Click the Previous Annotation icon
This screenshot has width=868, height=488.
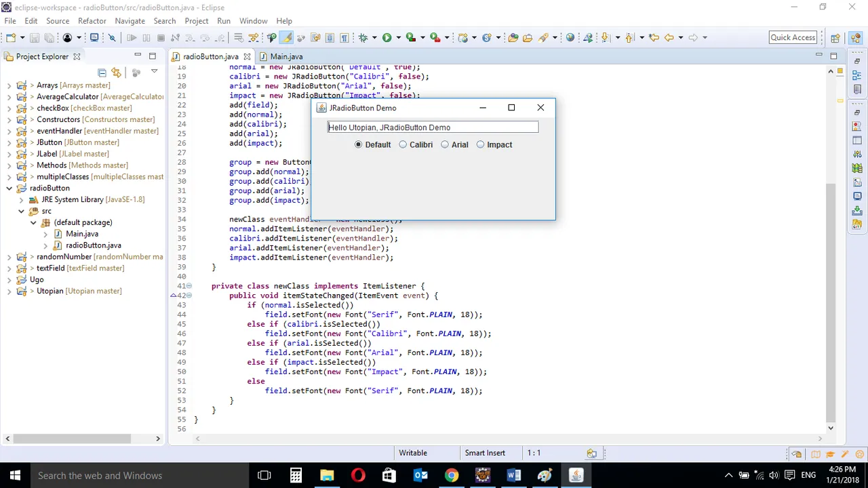[630, 38]
